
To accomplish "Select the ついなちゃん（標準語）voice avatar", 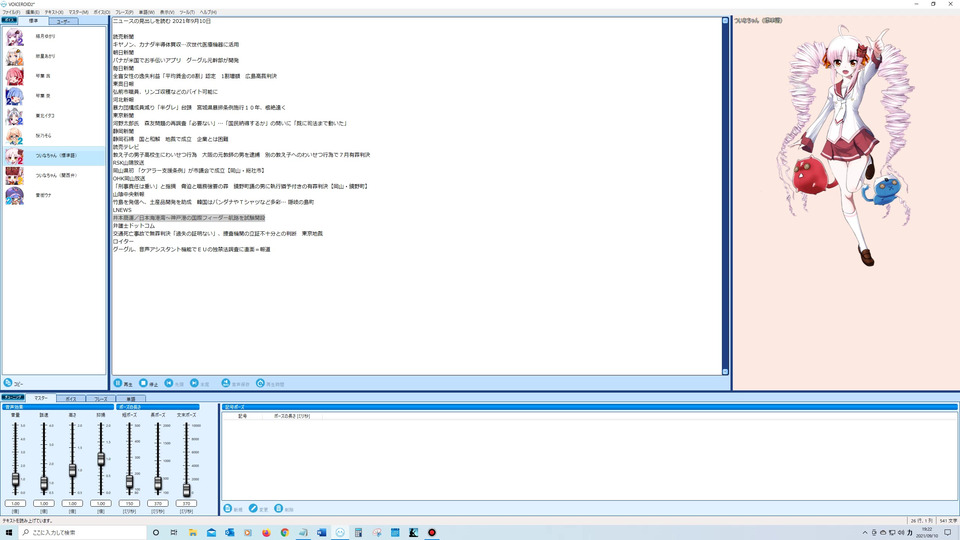I will point(15,156).
